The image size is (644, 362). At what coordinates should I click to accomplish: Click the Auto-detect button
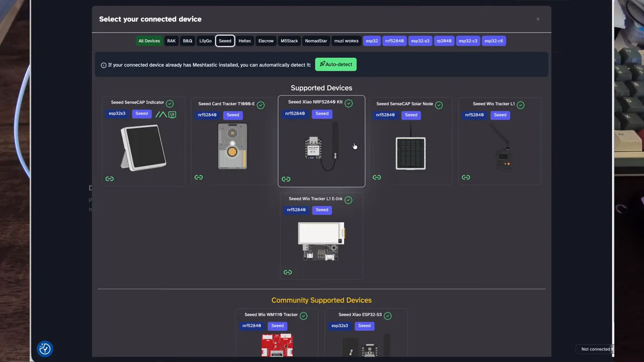click(x=336, y=64)
